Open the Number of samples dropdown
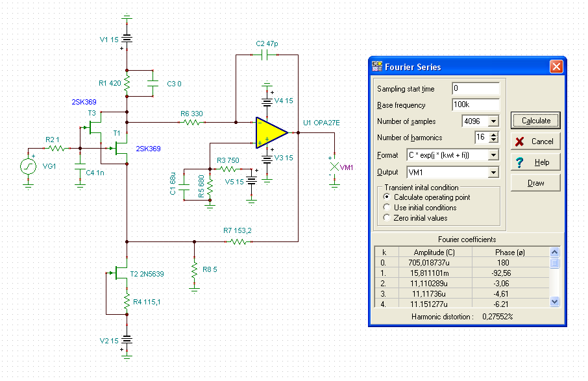The image size is (588, 381). (x=493, y=121)
